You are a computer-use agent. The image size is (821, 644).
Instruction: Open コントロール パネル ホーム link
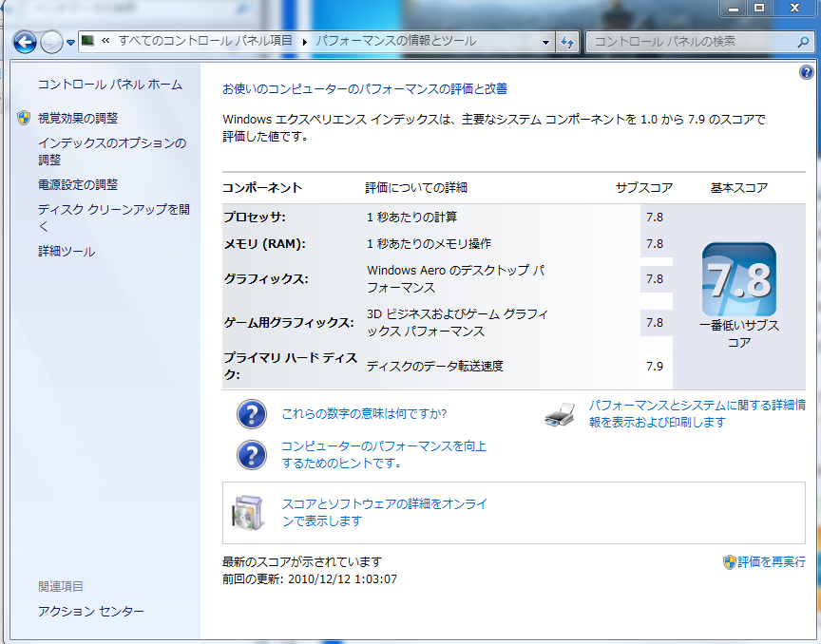(110, 85)
